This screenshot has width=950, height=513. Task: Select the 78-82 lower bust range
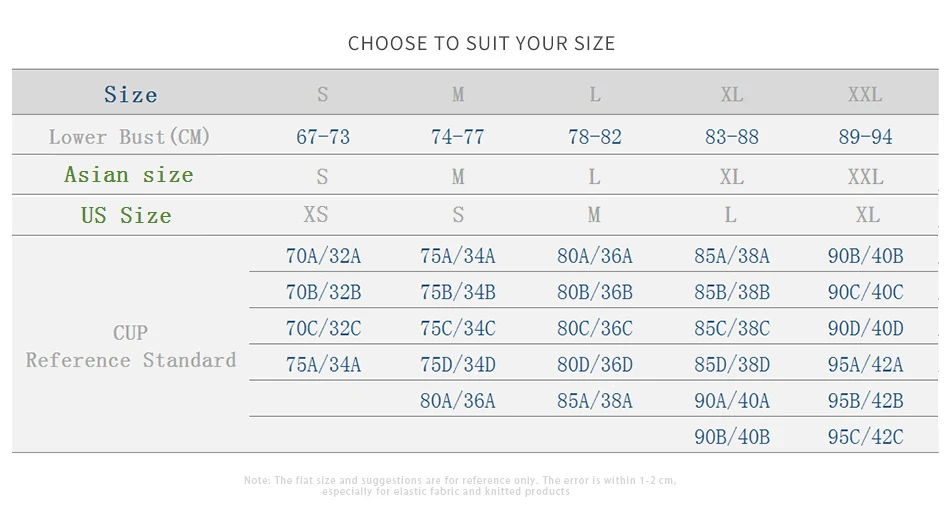tap(594, 137)
